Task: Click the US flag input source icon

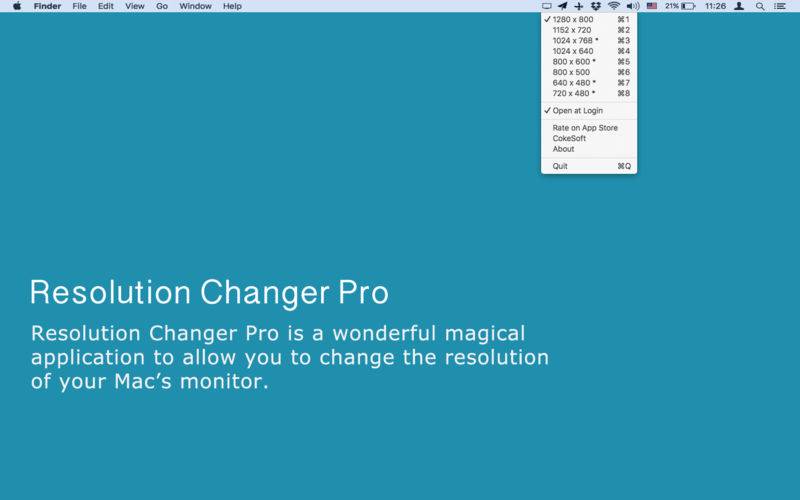Action: tap(652, 6)
